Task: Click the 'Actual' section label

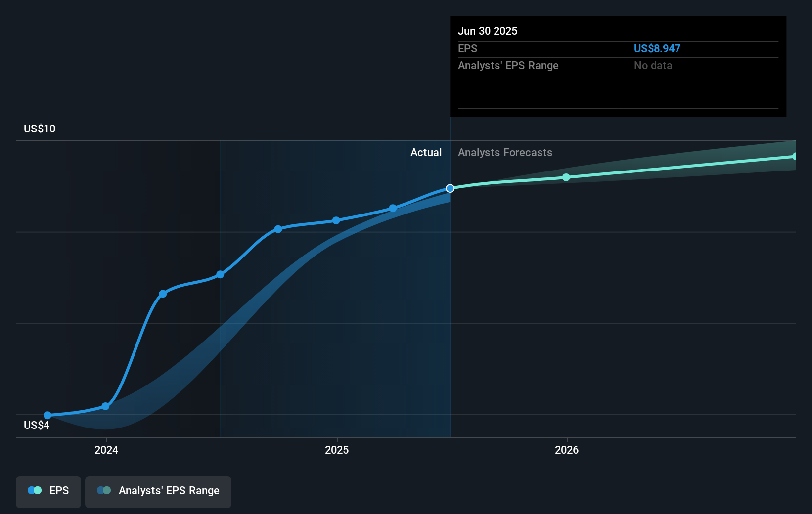Action: click(x=426, y=152)
